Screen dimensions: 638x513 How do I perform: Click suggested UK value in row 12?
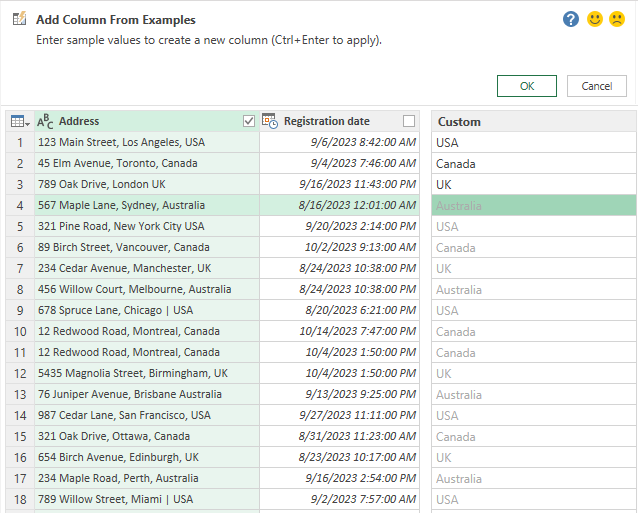coord(533,374)
